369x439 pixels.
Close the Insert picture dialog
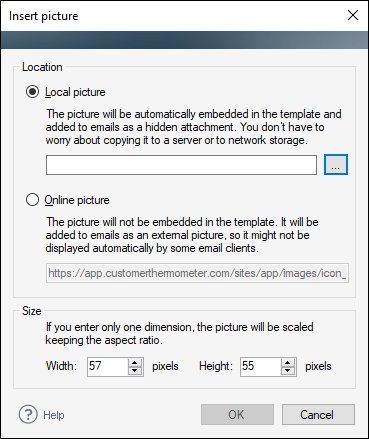[353, 15]
